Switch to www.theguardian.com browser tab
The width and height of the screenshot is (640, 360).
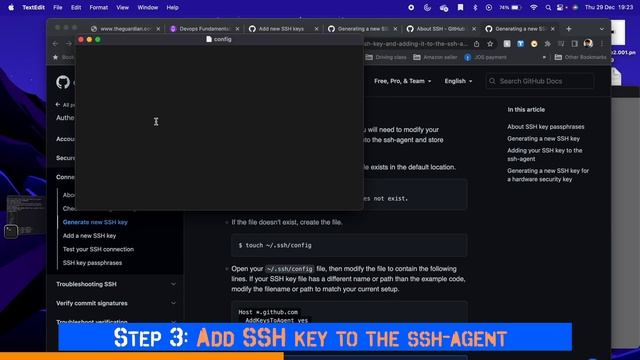coord(126,29)
